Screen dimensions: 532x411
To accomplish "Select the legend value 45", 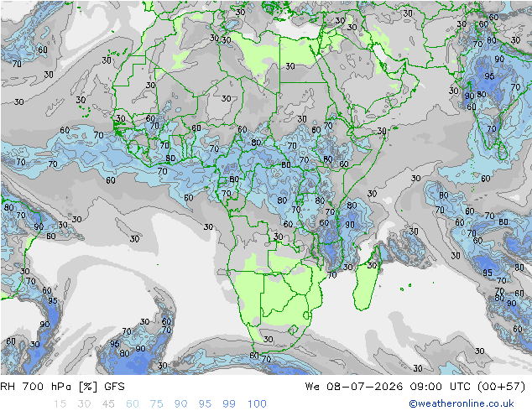I will click(x=108, y=404).
